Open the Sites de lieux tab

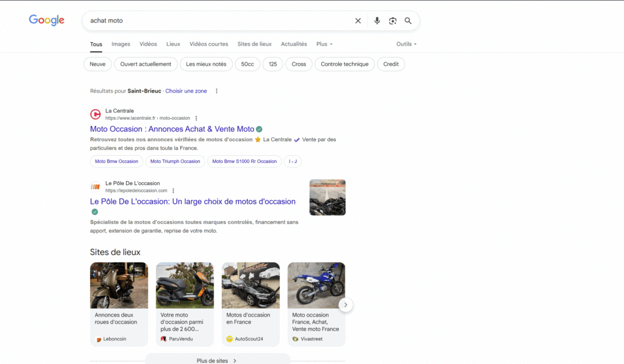(254, 44)
